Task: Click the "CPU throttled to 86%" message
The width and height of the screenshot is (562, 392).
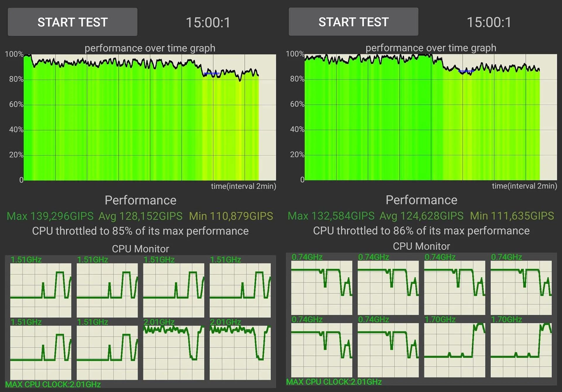Action: pos(421,231)
